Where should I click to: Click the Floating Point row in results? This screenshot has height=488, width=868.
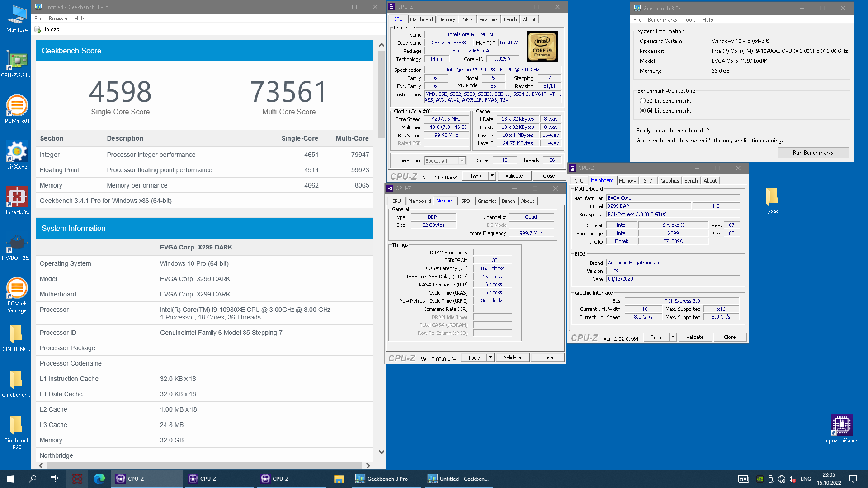(x=204, y=170)
